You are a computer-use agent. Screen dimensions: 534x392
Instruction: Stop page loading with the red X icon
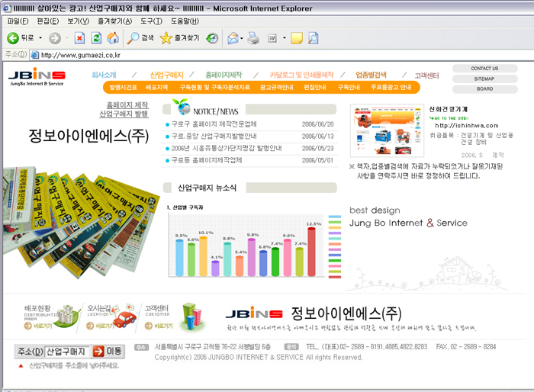[x=79, y=38]
